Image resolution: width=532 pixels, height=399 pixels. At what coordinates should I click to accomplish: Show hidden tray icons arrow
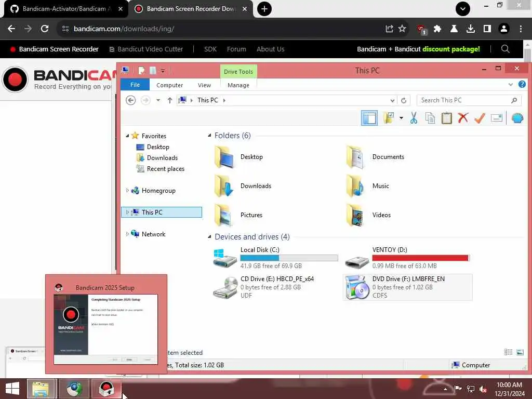[445, 389]
